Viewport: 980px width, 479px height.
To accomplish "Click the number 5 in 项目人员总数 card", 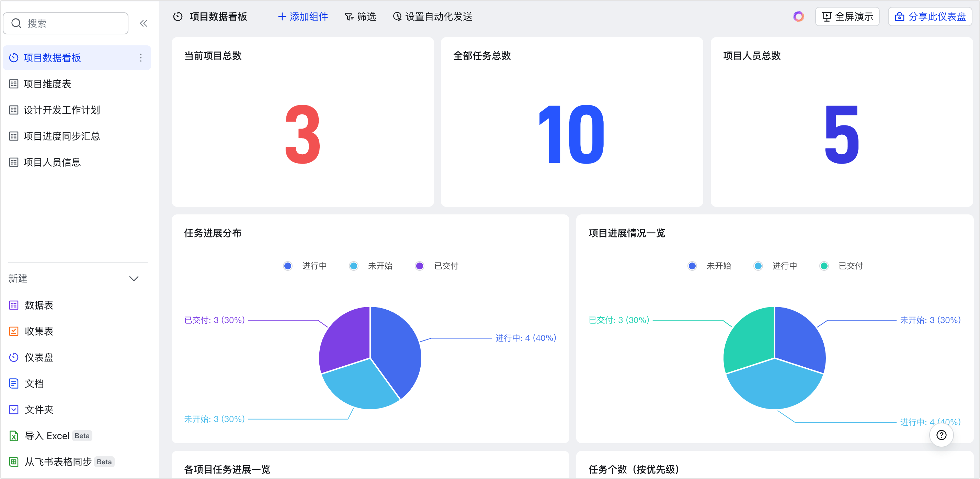I will 842,134.
